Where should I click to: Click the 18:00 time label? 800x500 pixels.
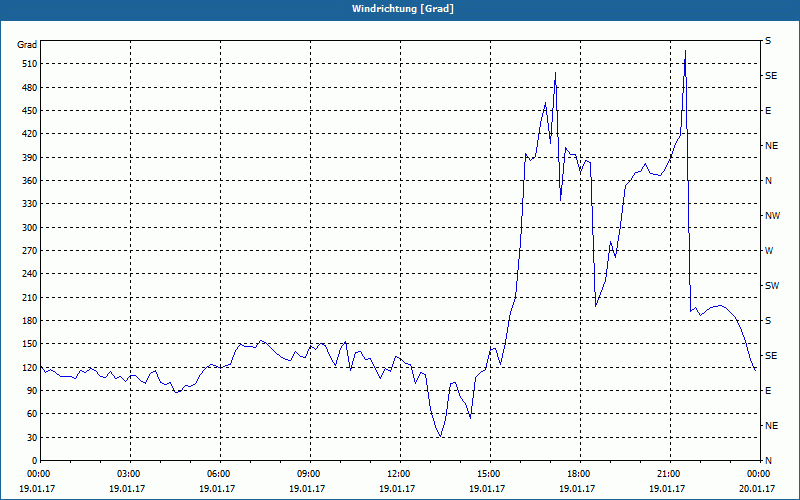[x=581, y=474]
